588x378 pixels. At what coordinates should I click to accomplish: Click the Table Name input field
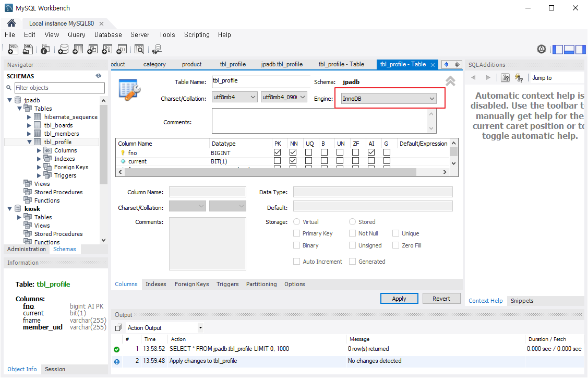coord(261,81)
